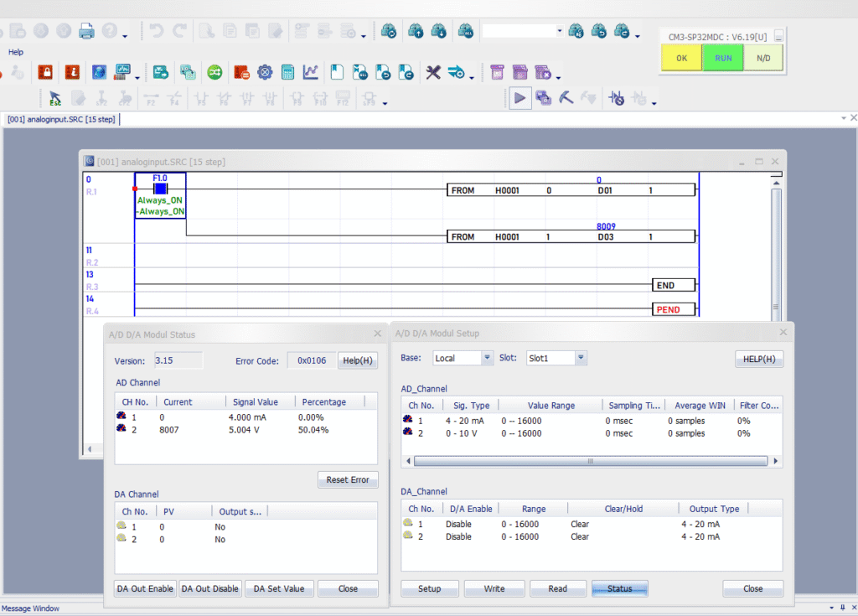Click the Reset Error button
858x616 pixels.
348,479
